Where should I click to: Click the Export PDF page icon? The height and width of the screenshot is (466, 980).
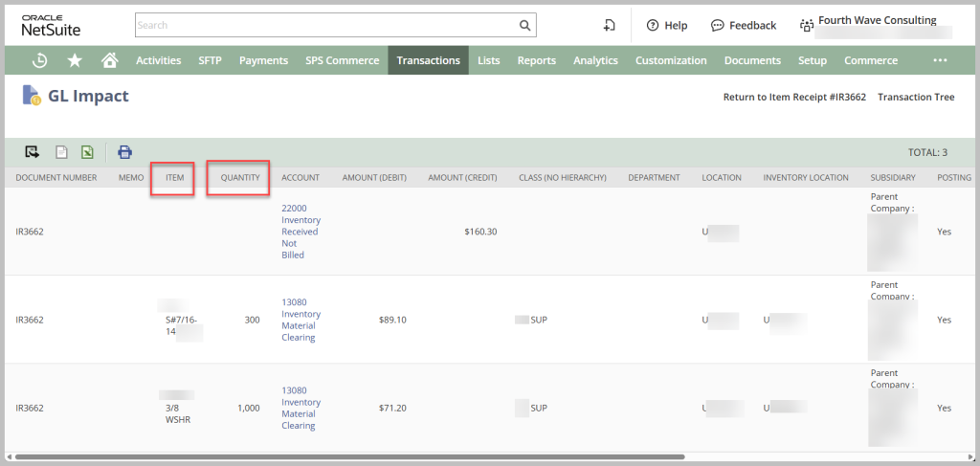click(61, 152)
